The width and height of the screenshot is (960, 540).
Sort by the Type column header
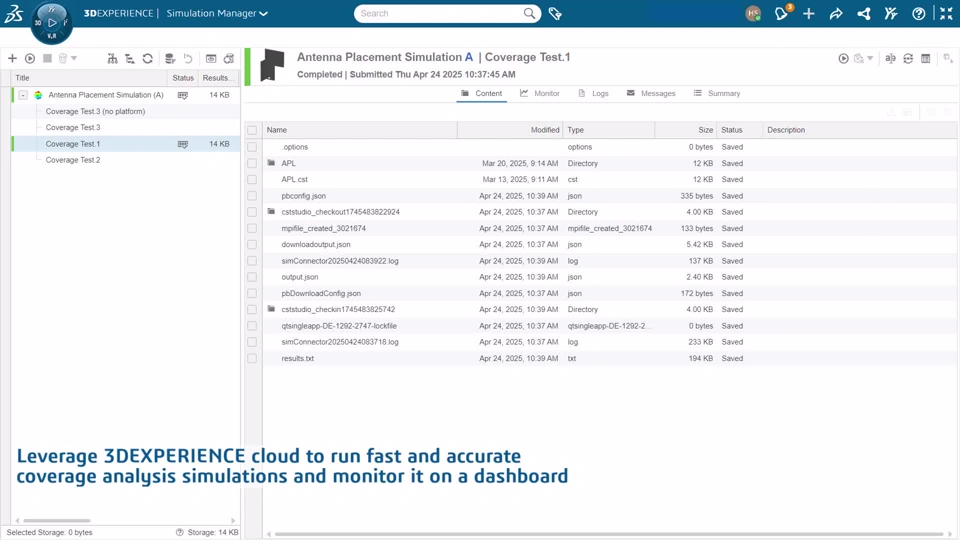pyautogui.click(x=609, y=130)
